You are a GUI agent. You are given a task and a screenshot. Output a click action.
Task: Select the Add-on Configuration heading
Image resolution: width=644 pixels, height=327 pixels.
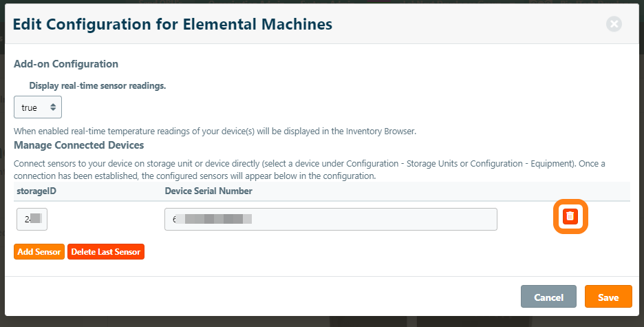[66, 64]
